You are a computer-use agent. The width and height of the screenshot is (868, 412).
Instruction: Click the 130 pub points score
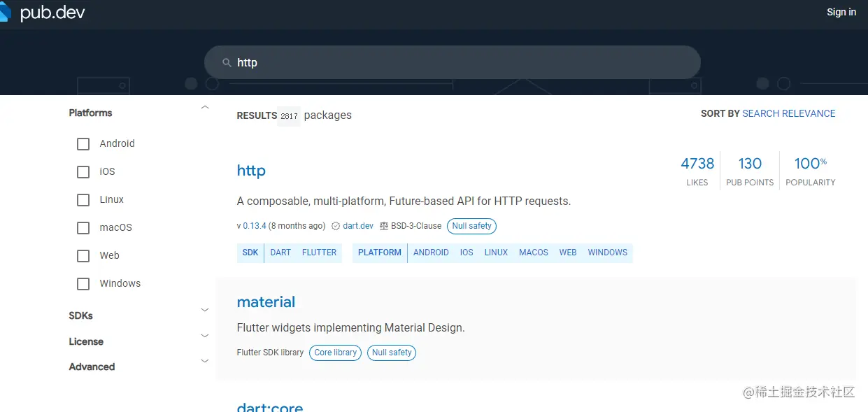[750, 164]
